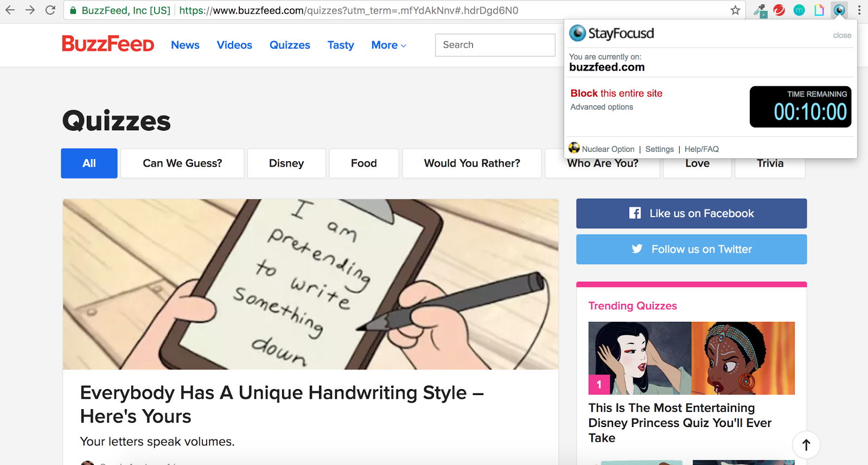Open 'Most Entertaining Disney Princess Quiz' title
Viewport: 868px width, 465px height.
point(680,423)
